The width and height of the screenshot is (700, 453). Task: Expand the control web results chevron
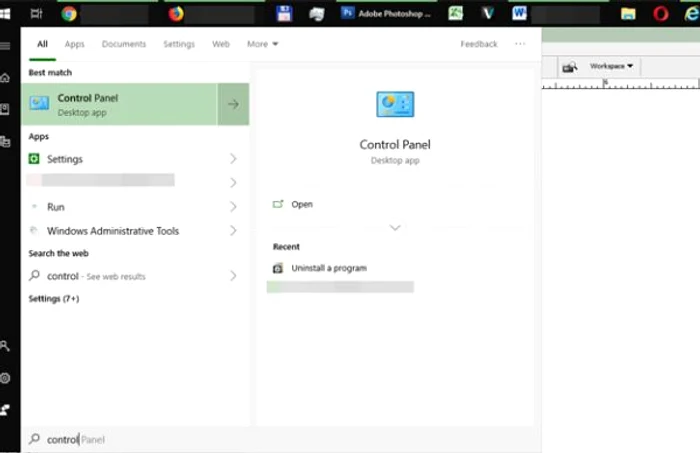tap(233, 275)
